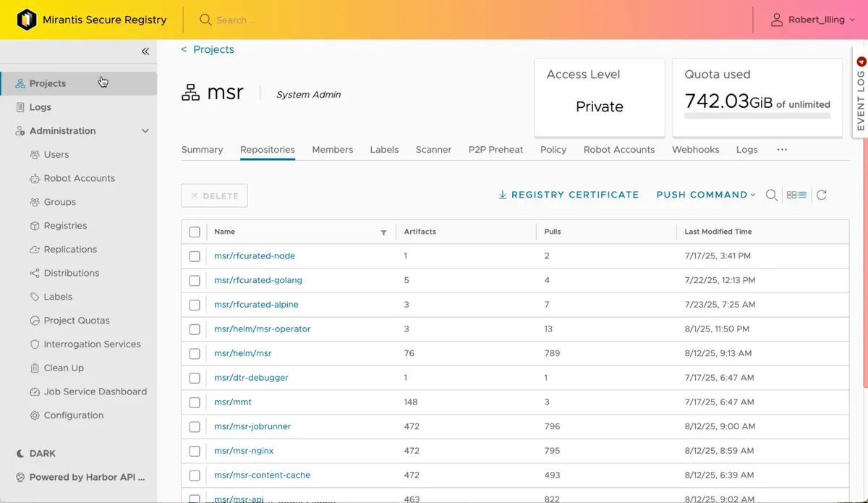Check the msr/mmt row checkbox
The height and width of the screenshot is (503, 868).
(x=195, y=402)
